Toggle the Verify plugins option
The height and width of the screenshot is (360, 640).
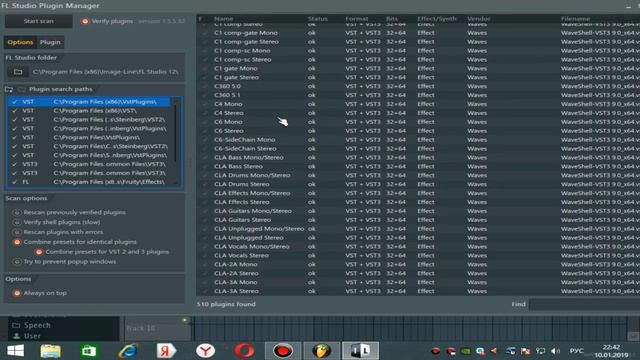(x=85, y=21)
